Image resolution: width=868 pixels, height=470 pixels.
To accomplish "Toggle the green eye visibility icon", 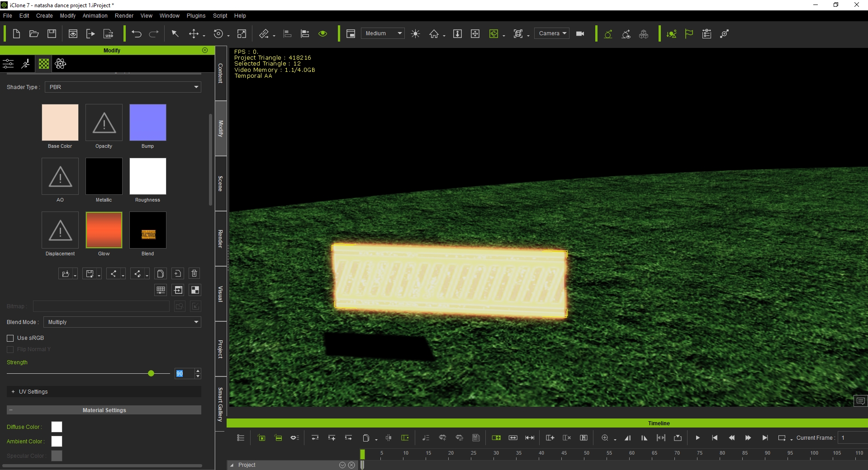I will click(323, 34).
